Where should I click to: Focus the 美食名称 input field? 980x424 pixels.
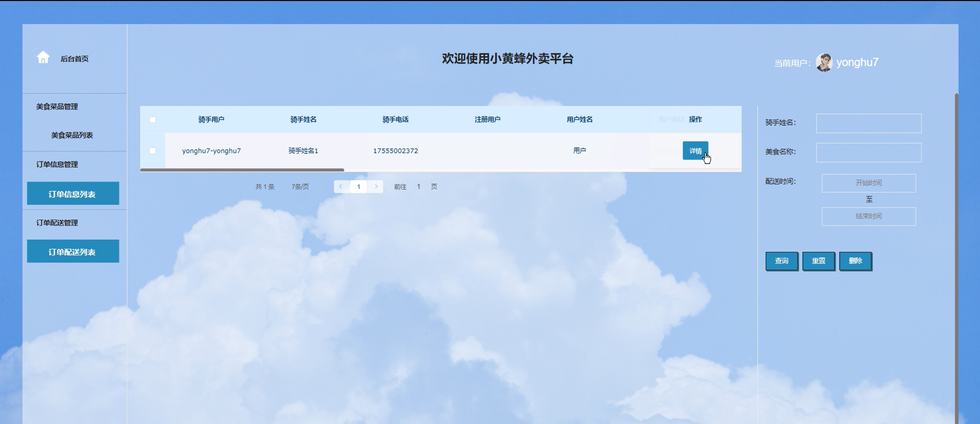[868, 152]
